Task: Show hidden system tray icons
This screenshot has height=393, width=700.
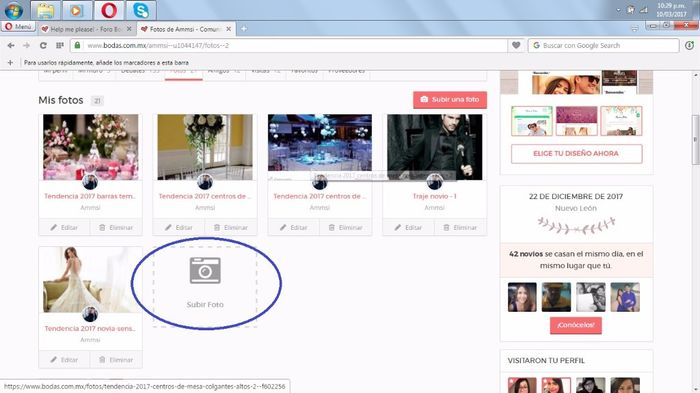Action: point(618,10)
